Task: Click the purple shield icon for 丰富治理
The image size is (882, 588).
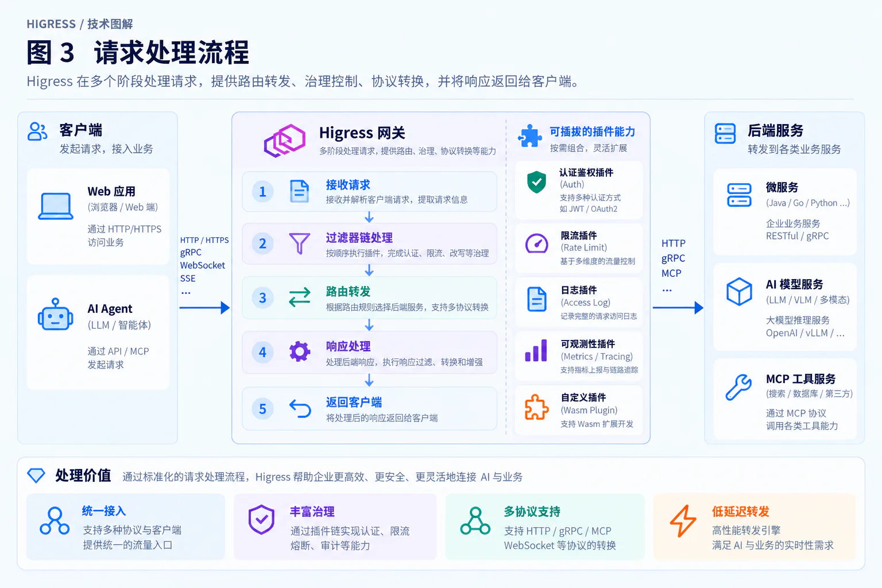Action: [x=261, y=520]
